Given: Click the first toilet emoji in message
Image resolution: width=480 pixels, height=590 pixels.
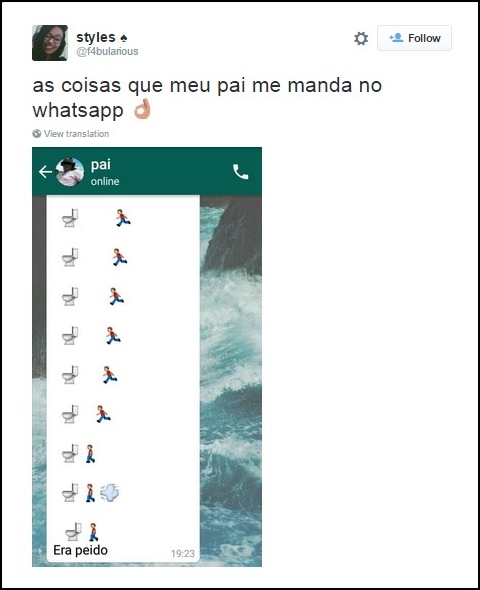Looking at the screenshot, I should 70,218.
